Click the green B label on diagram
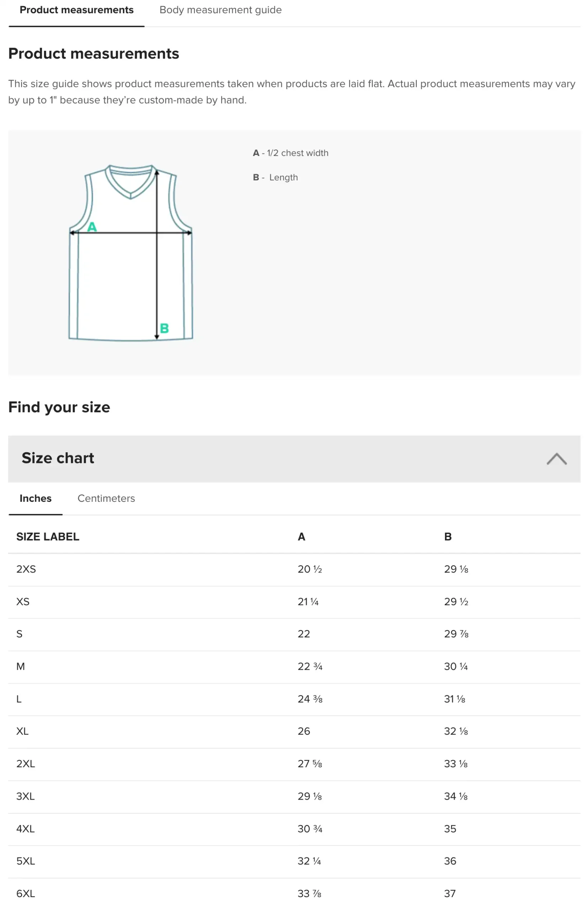 (164, 328)
